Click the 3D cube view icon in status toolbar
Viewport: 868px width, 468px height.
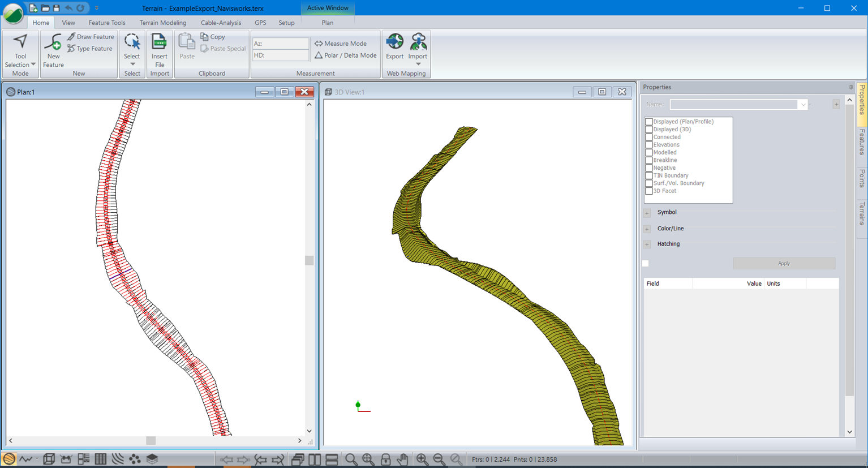(49, 459)
